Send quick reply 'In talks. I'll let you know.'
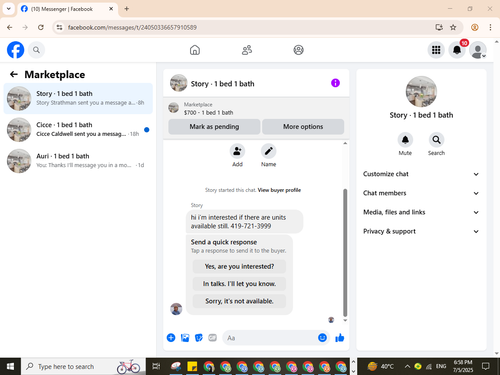This screenshot has width=500, height=375. point(239,284)
